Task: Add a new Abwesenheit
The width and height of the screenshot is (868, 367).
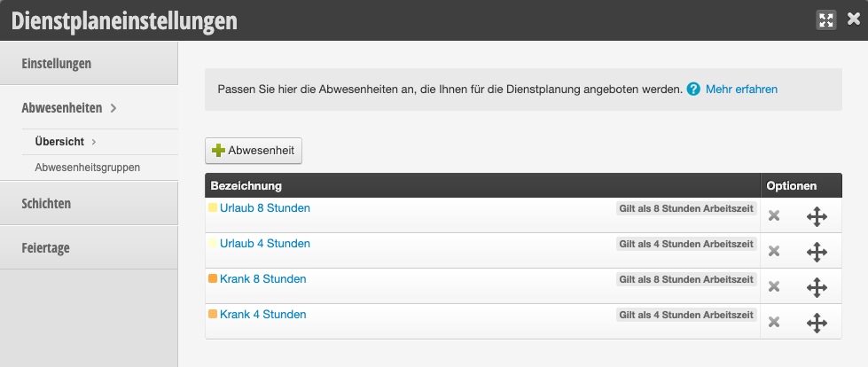Action: (x=254, y=151)
